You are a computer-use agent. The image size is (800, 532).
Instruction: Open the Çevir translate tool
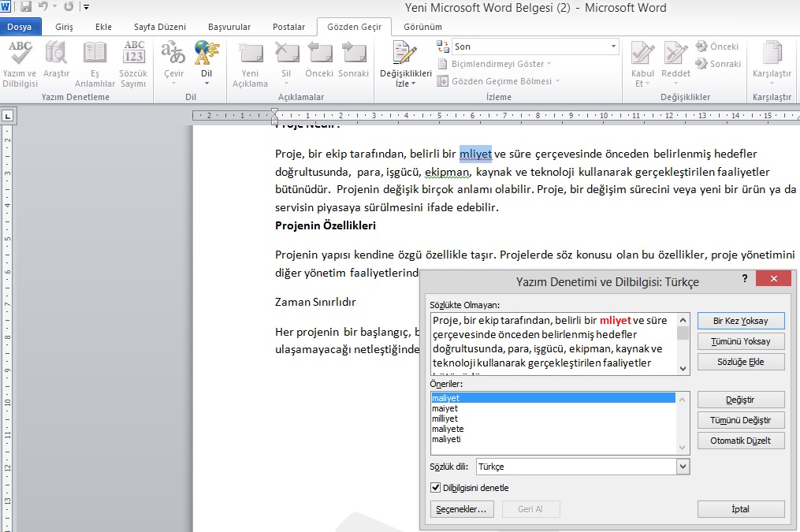173,63
